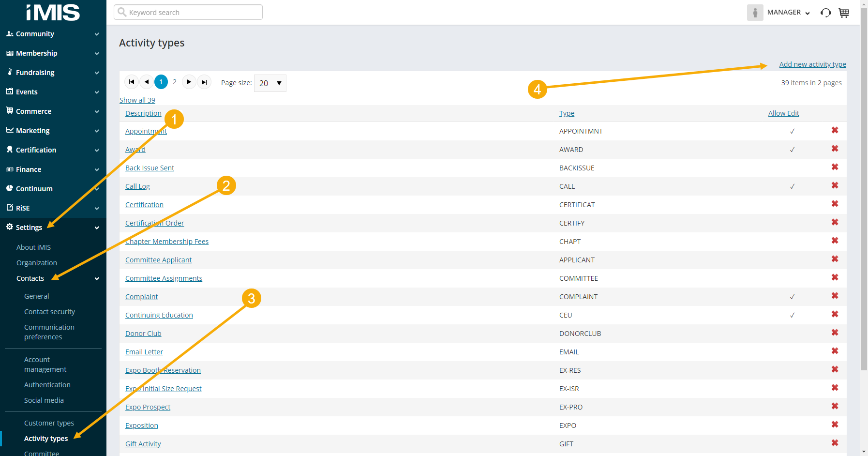868x456 pixels.
Task: Select Contact security menu item
Action: pyautogui.click(x=49, y=312)
